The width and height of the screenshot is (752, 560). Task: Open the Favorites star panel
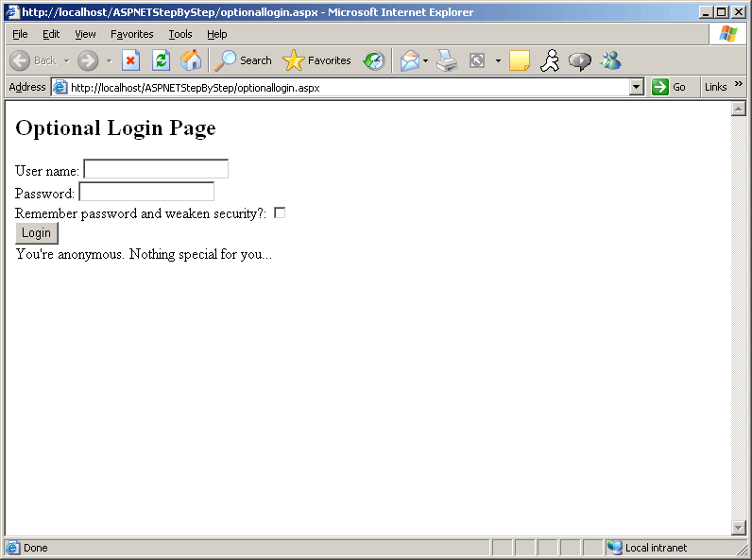coord(316,60)
